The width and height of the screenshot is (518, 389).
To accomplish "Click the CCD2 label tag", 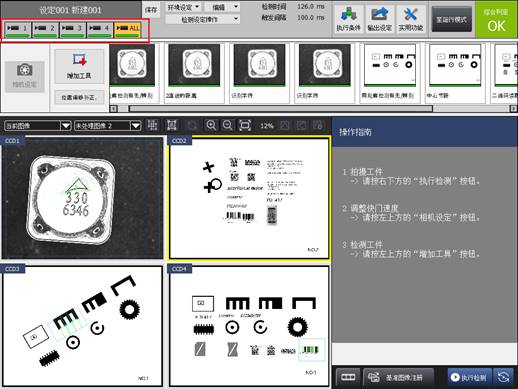I will click(179, 141).
